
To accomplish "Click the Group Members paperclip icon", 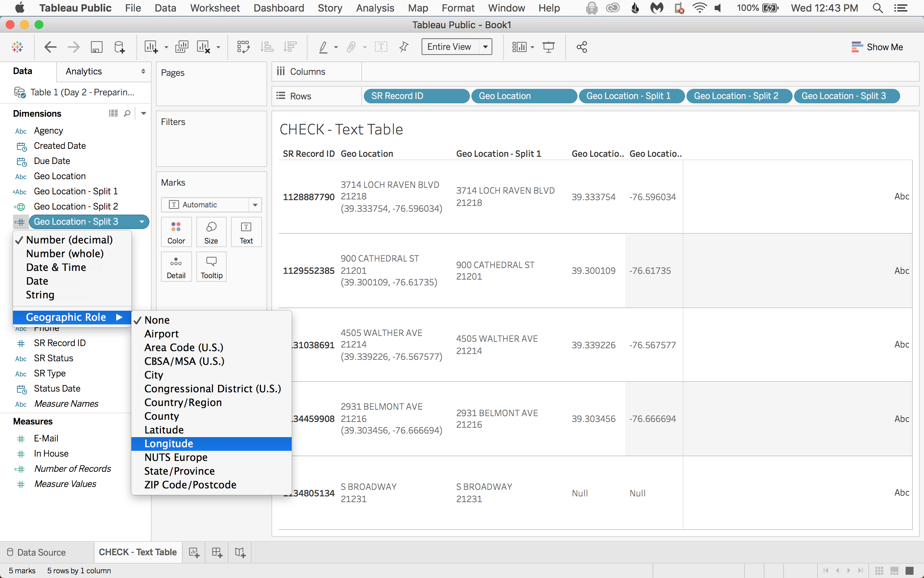I will (x=351, y=47).
